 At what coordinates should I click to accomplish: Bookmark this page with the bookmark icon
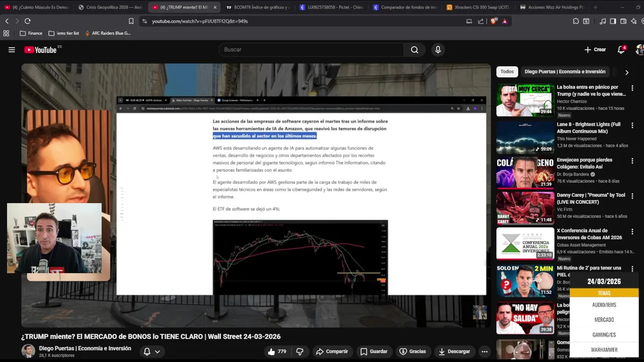131,21
